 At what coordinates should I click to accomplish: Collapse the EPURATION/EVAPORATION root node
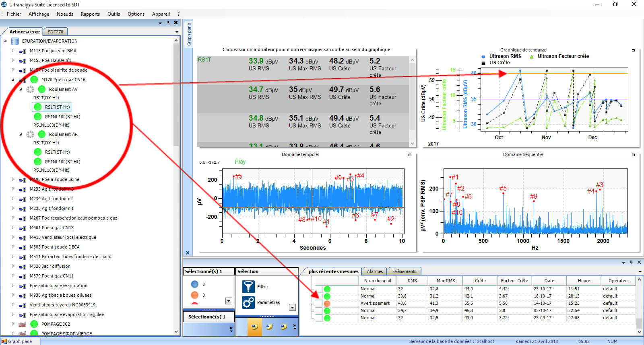pos(5,41)
